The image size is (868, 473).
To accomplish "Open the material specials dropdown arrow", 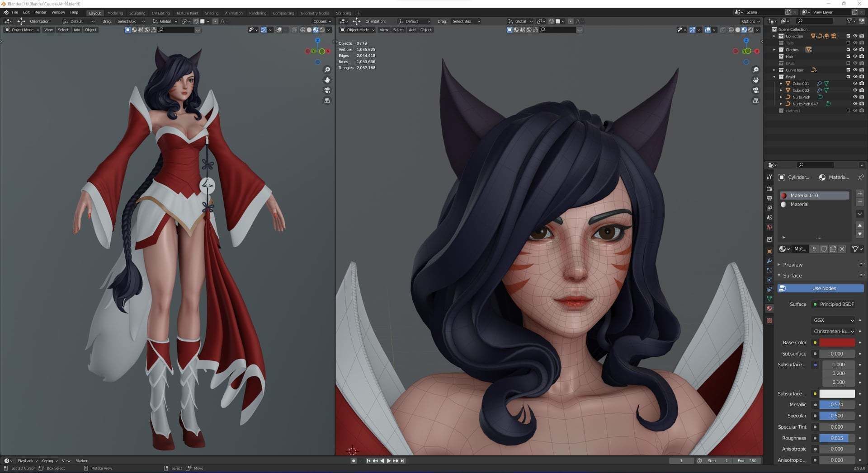I will click(x=860, y=214).
